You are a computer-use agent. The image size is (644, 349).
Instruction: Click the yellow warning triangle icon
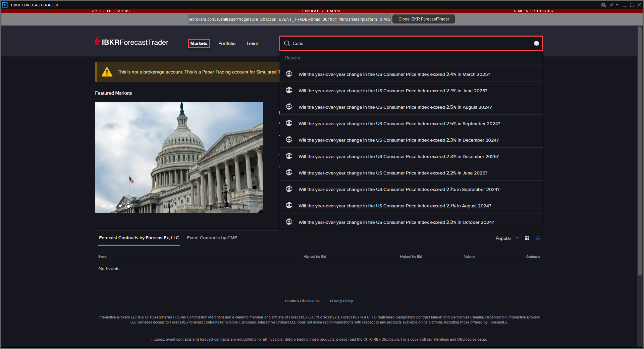[x=107, y=72]
